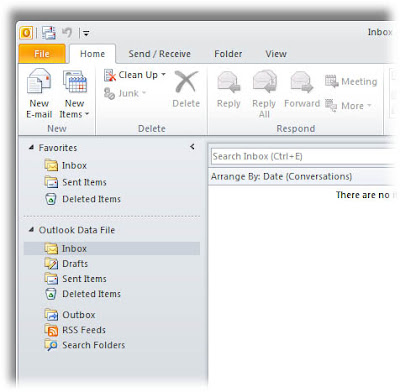Click the Meeting calendar icon
The width and height of the screenshot is (400, 392).
(332, 81)
